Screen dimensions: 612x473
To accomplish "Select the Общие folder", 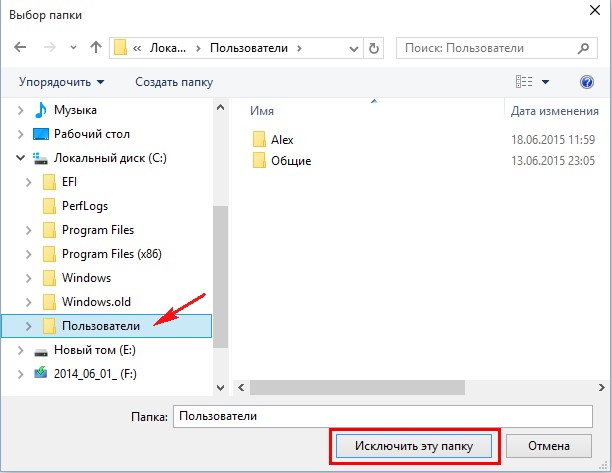I will [291, 161].
